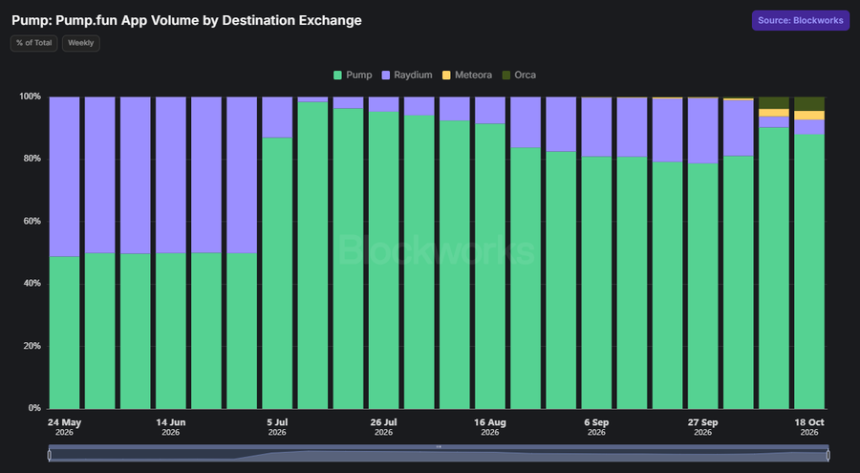Click the Raydium segment of 24 May bar
Screen dimensions: 860x473
click(64, 177)
